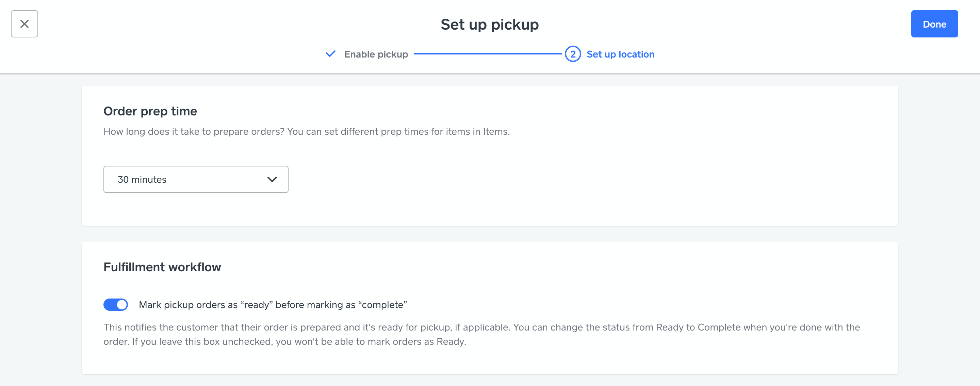Close the Set up pickup dialog
Screen dimensions: 980x386
pos(24,24)
